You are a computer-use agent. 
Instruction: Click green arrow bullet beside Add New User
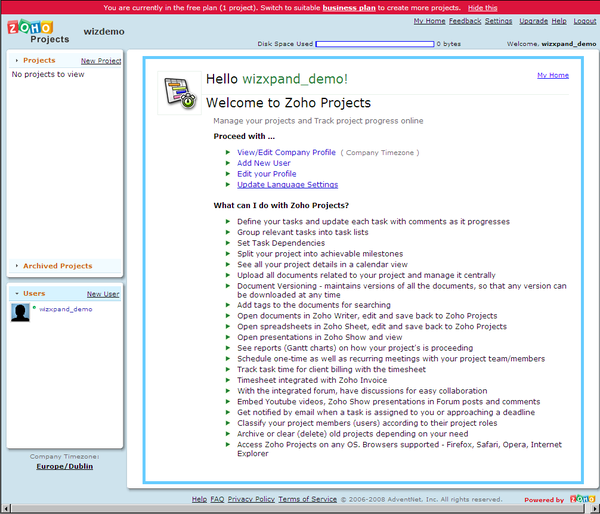point(228,163)
